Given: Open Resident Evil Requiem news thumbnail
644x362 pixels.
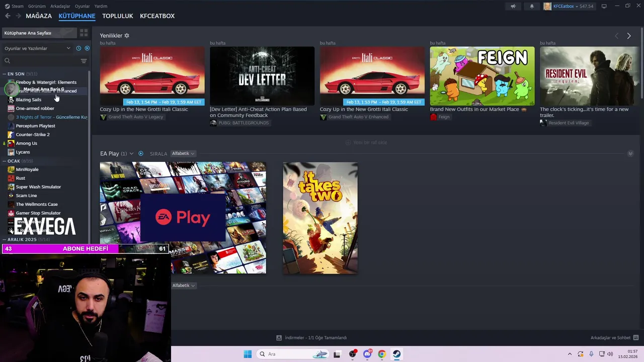Looking at the screenshot, I should pos(590,76).
